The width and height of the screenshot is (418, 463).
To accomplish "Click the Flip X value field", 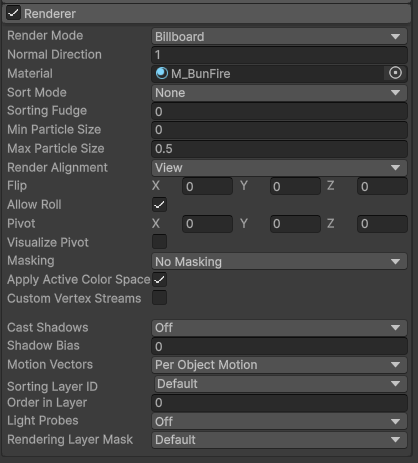I will [x=207, y=186].
